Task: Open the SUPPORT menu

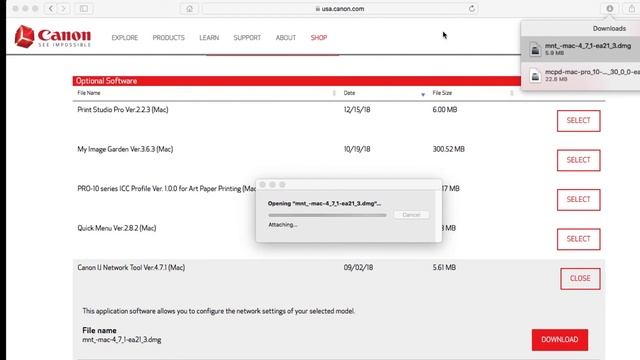Action: click(247, 38)
